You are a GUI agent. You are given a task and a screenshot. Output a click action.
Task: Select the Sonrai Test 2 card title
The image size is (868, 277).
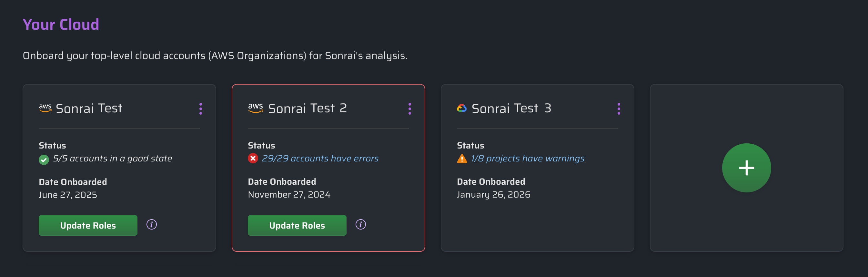pos(307,108)
